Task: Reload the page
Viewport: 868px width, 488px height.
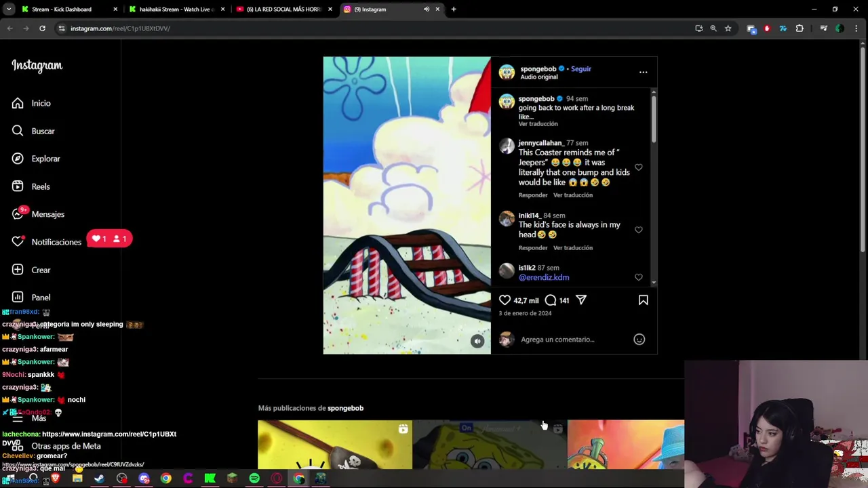Action: click(42, 28)
